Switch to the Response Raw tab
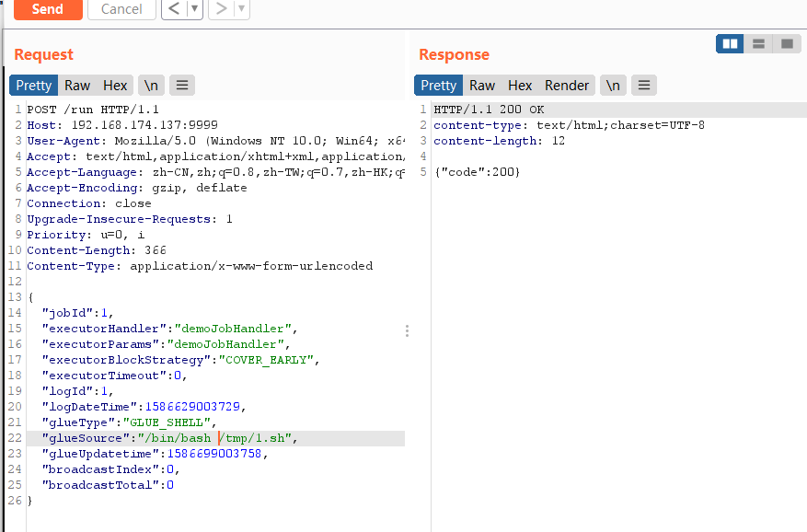Screen dimensions: 807x532 click(482, 86)
